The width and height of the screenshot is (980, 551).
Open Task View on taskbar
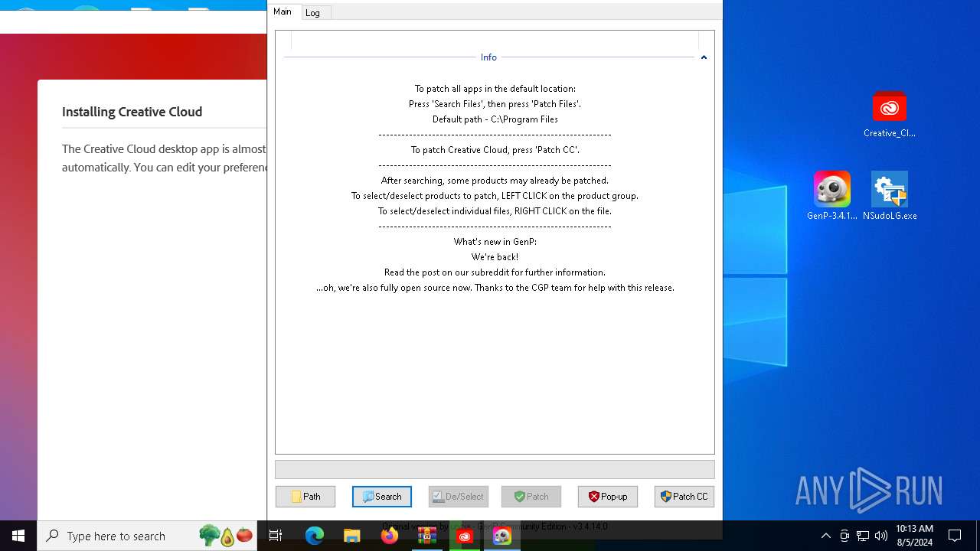click(276, 536)
